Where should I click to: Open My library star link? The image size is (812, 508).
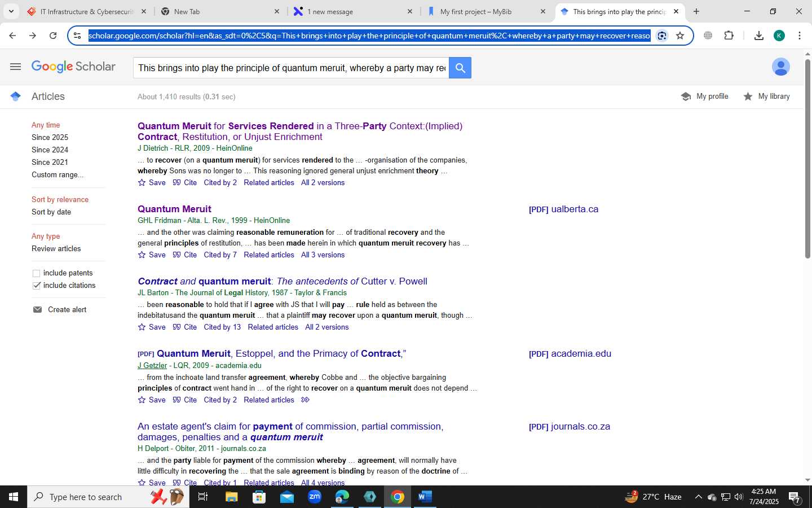766,97
